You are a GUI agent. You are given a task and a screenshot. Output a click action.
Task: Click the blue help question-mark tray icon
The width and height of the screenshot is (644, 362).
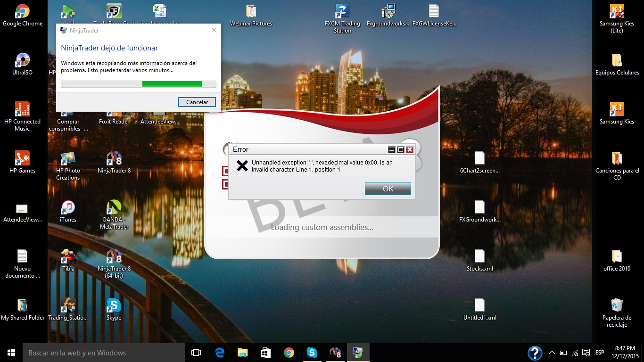point(535,353)
